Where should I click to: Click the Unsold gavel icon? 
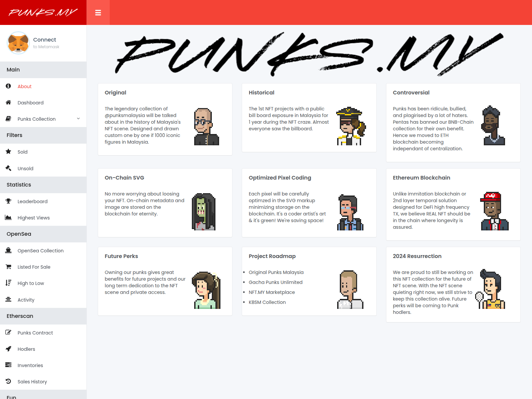coord(8,168)
